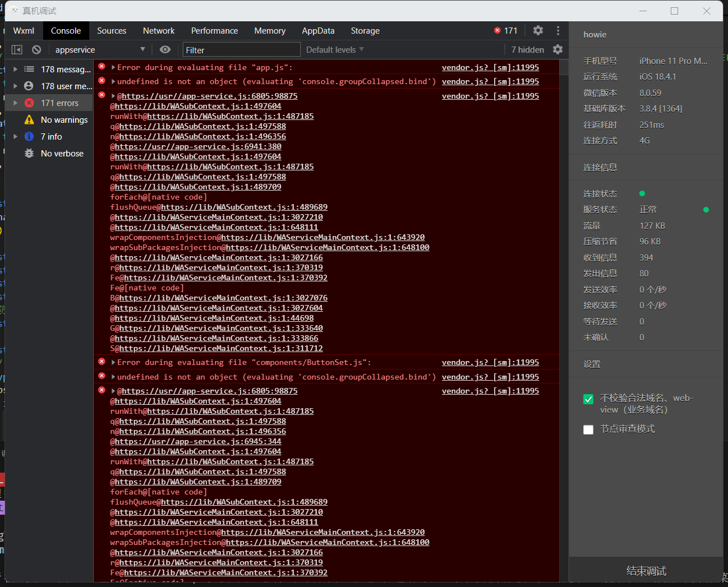Viewport: 728px width, 587px height.
Task: Click error icon beside app.js evaluation error
Action: tap(102, 66)
